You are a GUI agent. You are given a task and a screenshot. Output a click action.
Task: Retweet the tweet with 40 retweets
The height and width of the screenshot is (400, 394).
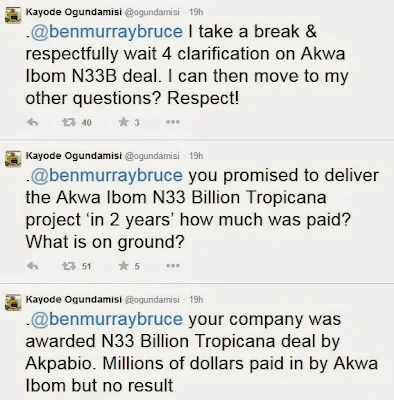pos(68,123)
